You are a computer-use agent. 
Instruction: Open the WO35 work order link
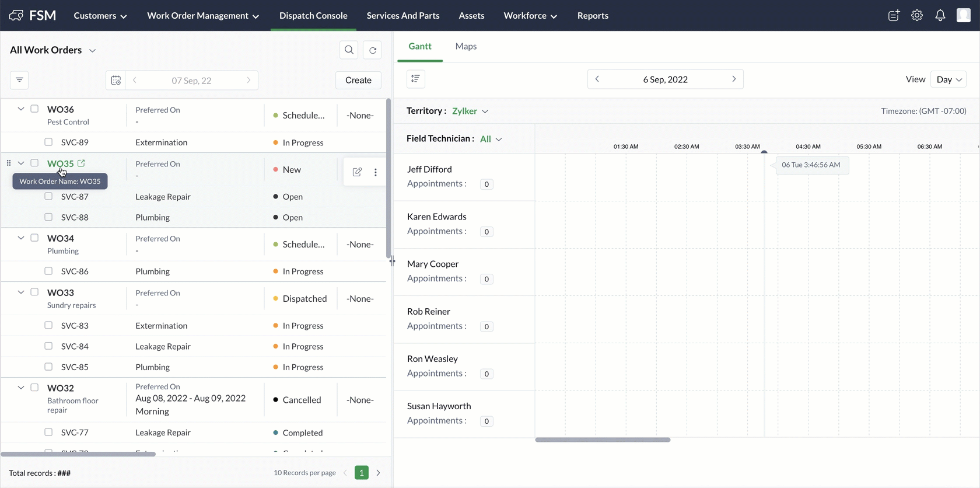pos(61,163)
